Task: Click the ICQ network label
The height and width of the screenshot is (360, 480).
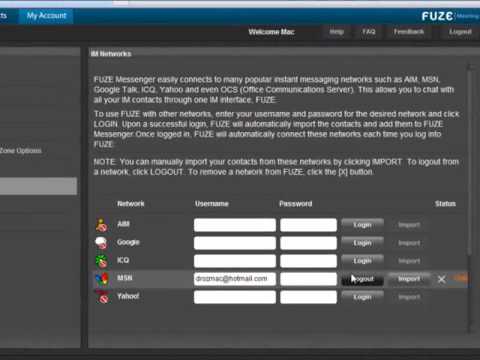Action: (123, 260)
